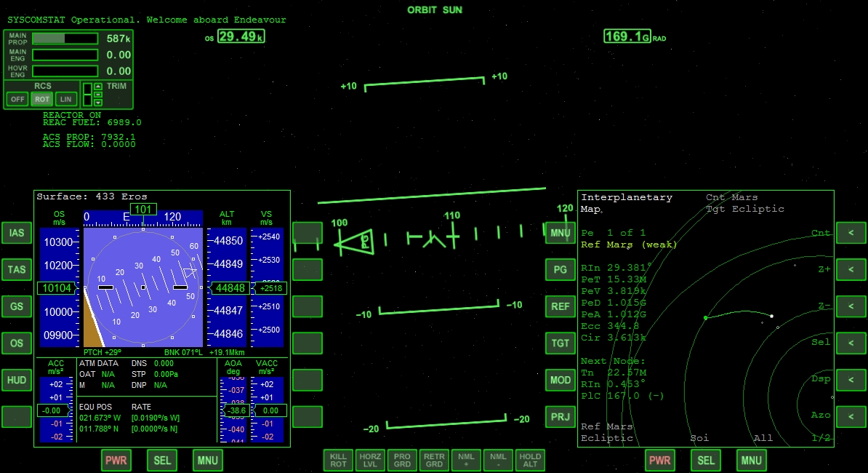Click the altitude 44848 readout
This screenshot has height=473, width=868.
[x=230, y=288]
